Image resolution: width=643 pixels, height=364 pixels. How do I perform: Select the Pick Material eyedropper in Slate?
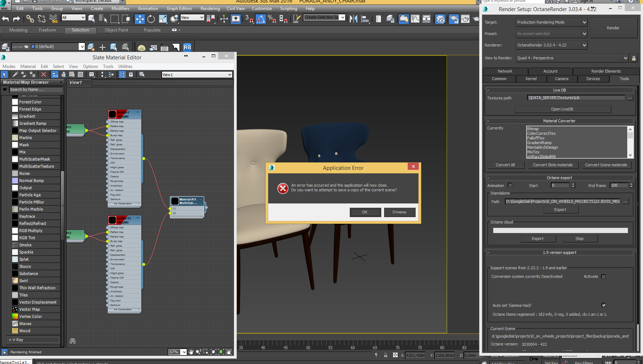pyautogui.click(x=15, y=74)
